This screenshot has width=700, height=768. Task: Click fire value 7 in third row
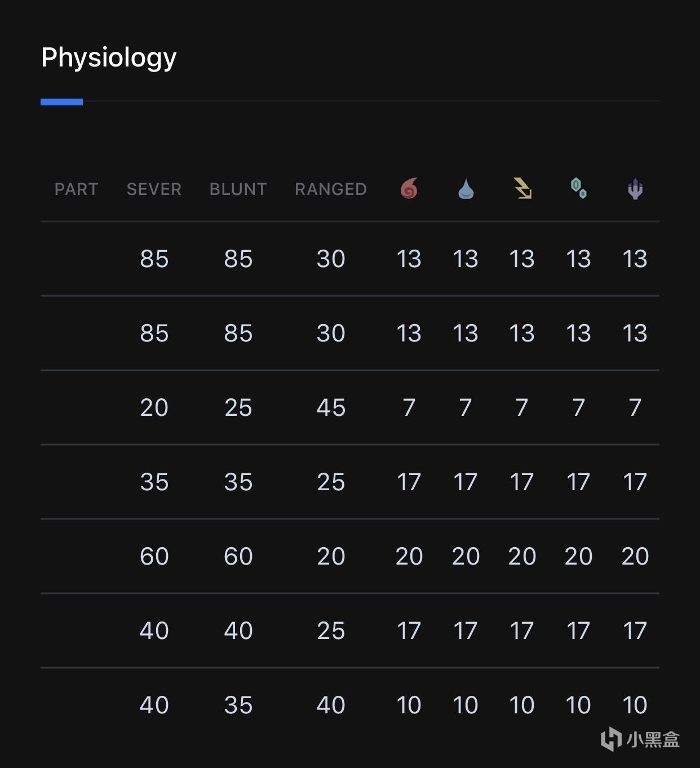pyautogui.click(x=409, y=408)
